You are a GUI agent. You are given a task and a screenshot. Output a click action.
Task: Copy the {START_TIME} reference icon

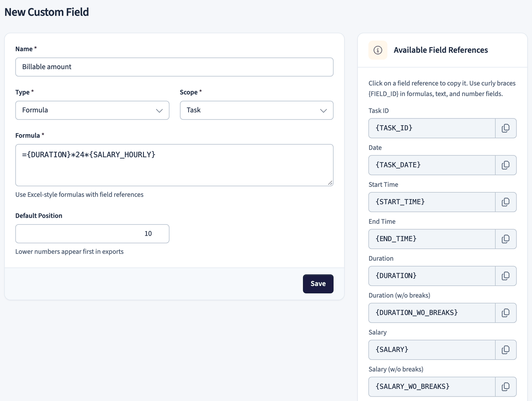(506, 202)
